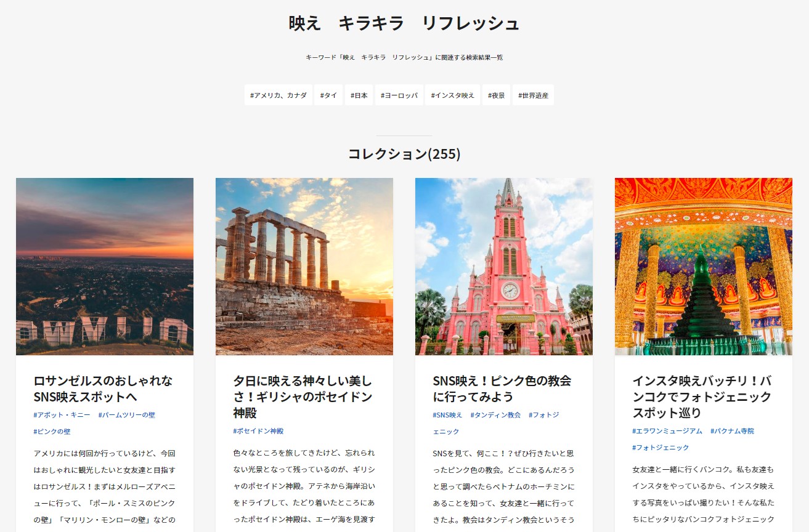
Task: Click the #タンディン教会 hashtag
Action: [495, 415]
